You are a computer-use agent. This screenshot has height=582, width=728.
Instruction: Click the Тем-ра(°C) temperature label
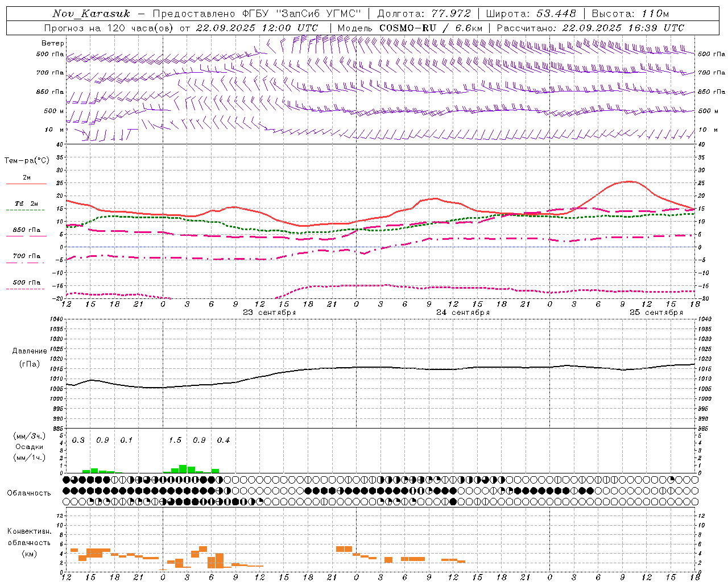tap(27, 161)
